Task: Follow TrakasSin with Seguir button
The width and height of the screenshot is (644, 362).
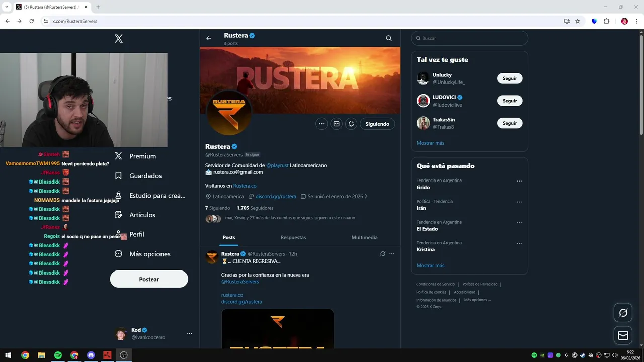Action: (x=510, y=123)
